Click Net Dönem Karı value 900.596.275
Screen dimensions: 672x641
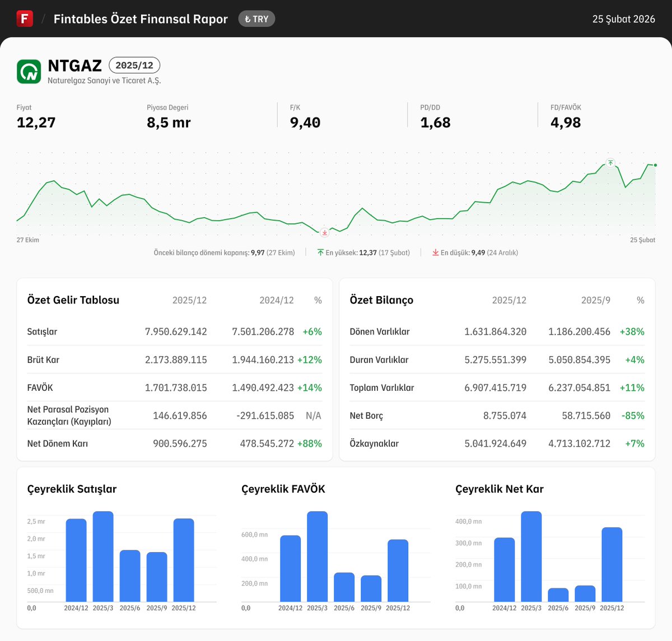[x=180, y=443]
